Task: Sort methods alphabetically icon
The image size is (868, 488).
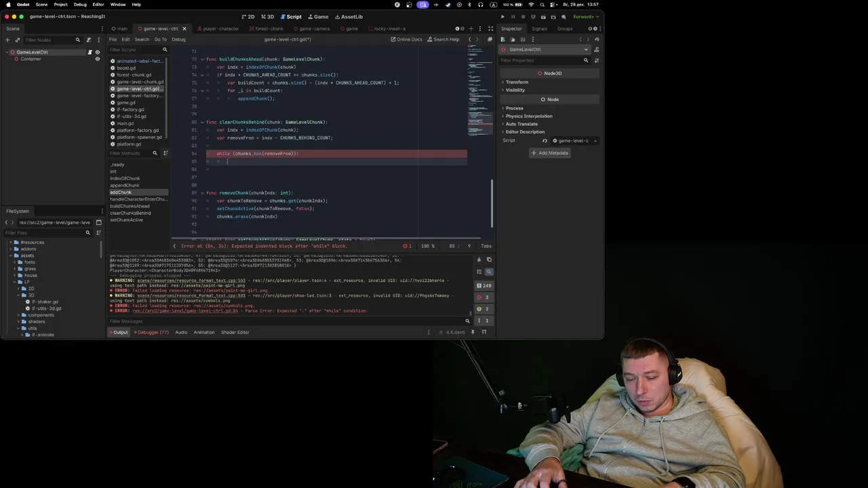Action: 165,153
